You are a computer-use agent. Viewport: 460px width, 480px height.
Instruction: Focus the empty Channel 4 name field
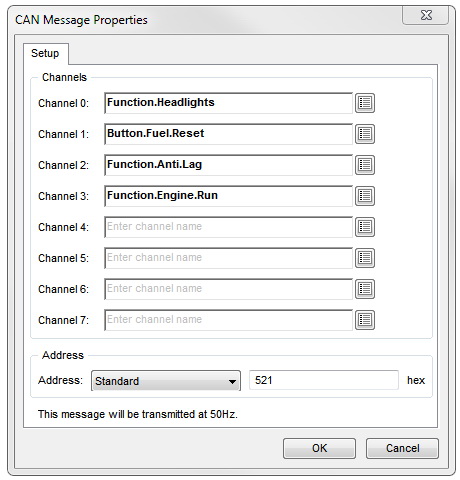tap(228, 227)
